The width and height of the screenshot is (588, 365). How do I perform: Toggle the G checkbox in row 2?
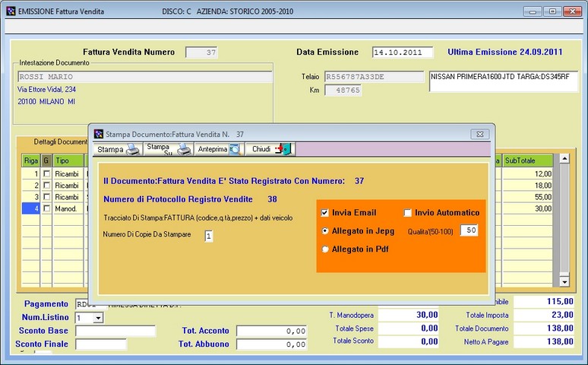click(x=46, y=185)
